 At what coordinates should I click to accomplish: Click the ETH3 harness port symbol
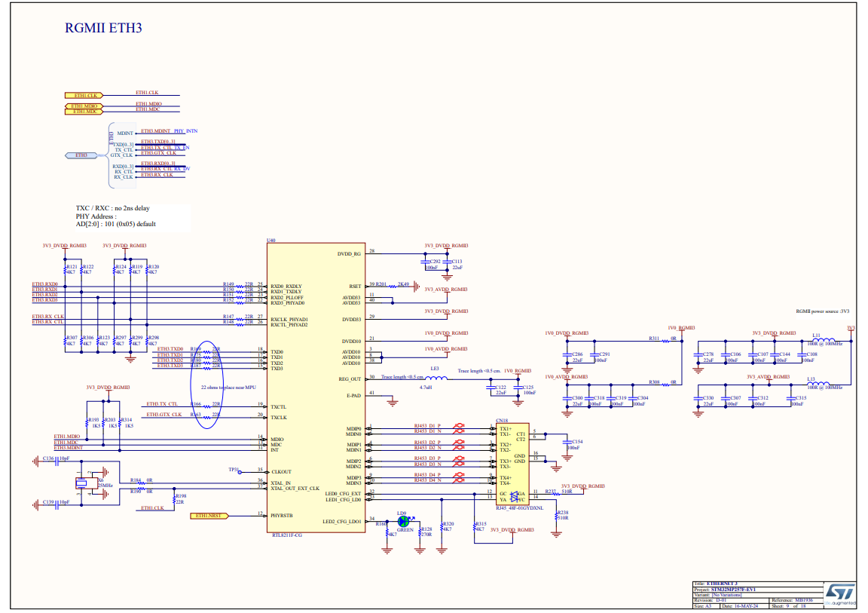coord(82,155)
